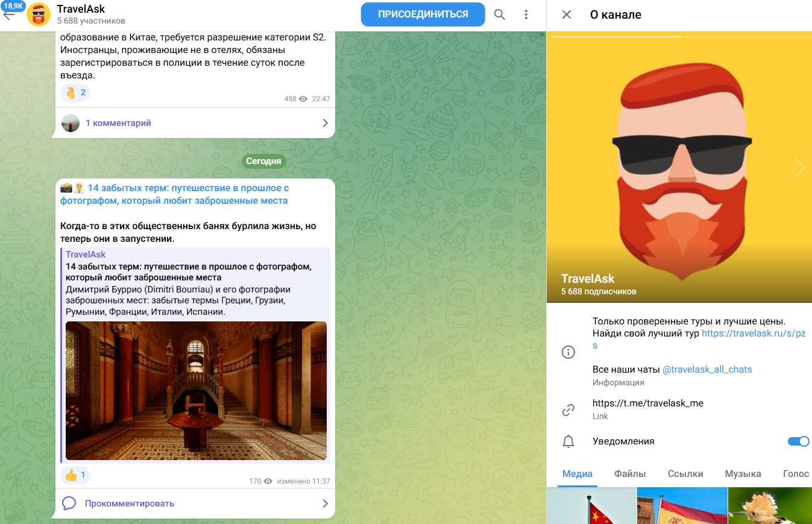Click the chevron beside 'Прокомментировать'
Screen dimensions: 812x524
point(324,503)
